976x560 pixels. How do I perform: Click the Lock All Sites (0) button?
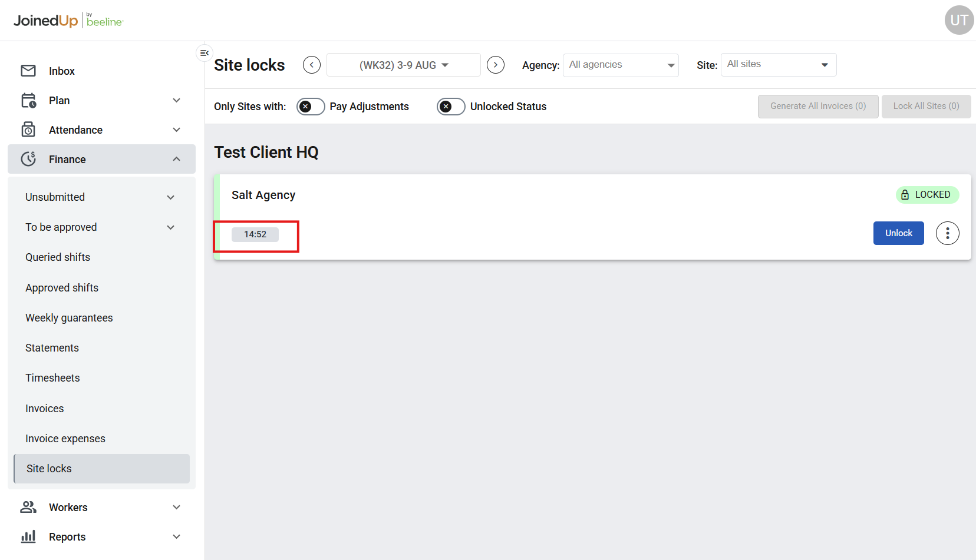pos(926,107)
